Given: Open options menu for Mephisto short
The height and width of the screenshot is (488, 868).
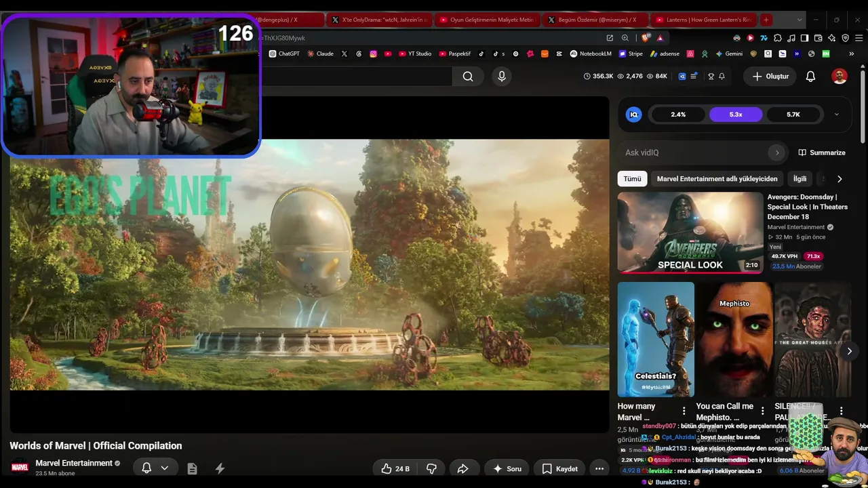Looking at the screenshot, I should pyautogui.click(x=762, y=411).
